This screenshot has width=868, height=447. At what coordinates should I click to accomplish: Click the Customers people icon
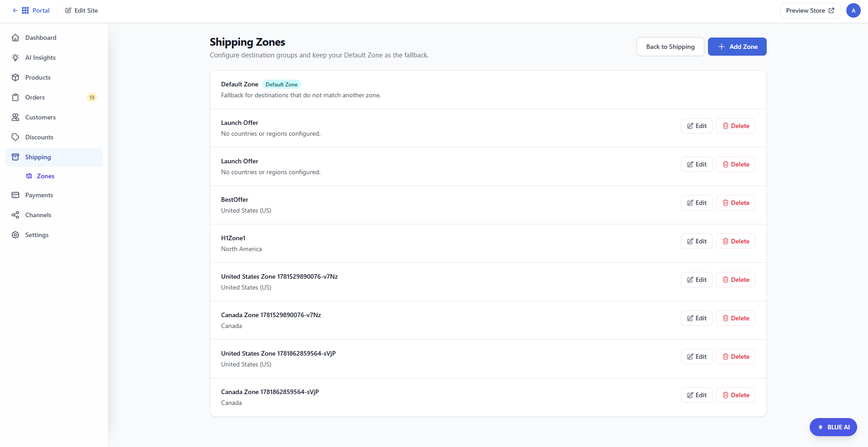pyautogui.click(x=15, y=117)
